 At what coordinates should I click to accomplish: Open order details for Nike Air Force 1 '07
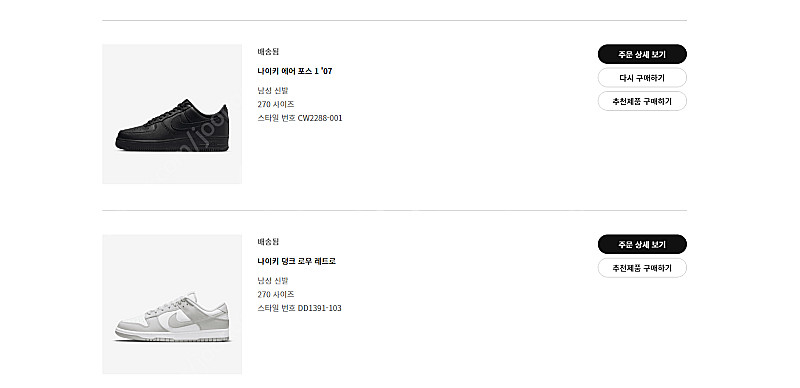(x=642, y=54)
